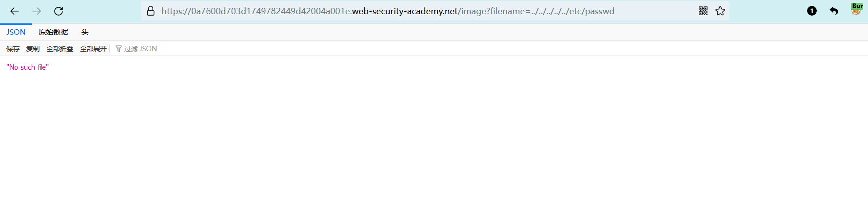Open the QR code generator icon

703,11
